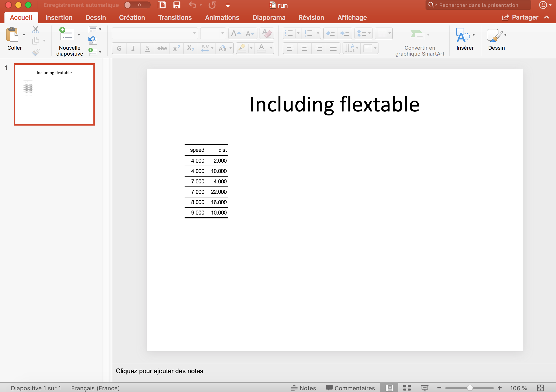
Task: Toggle the Enregistrement automatique switch
Action: point(137,5)
